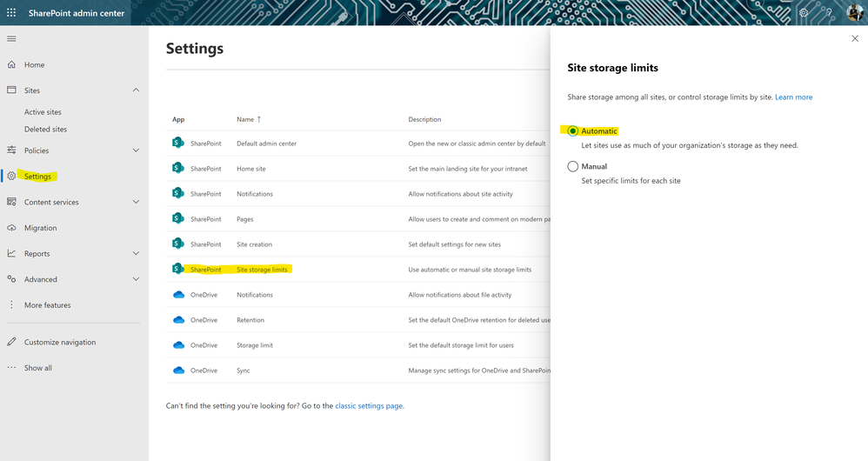Click the Reports chart icon
This screenshot has height=461, width=868.
click(x=11, y=253)
